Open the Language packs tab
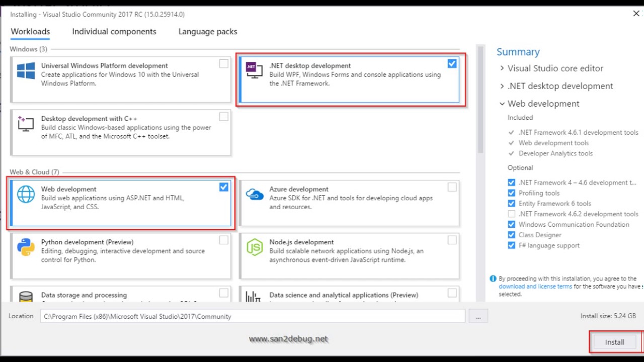This screenshot has height=362, width=644. point(208,32)
